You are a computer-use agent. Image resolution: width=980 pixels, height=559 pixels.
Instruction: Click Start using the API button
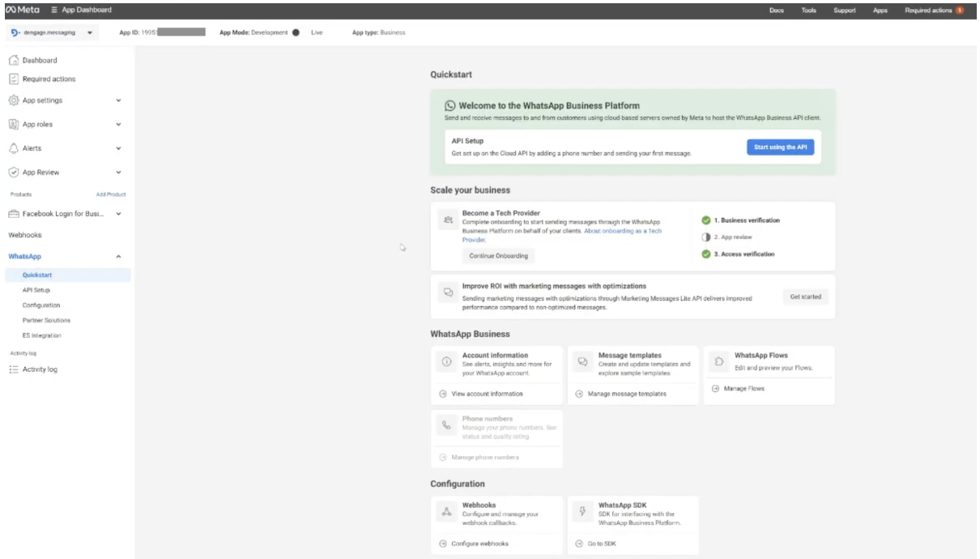780,147
